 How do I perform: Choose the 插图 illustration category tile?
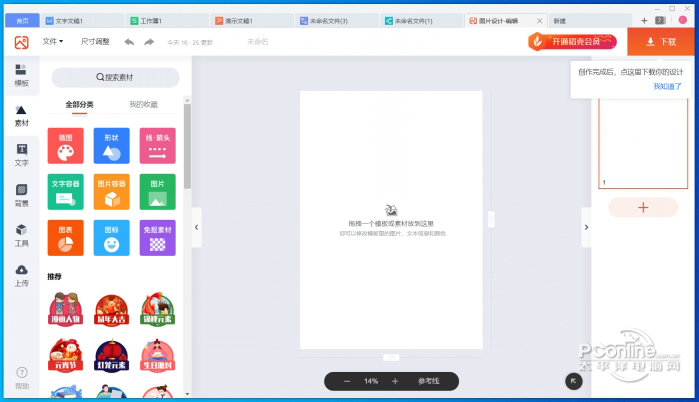click(x=66, y=146)
